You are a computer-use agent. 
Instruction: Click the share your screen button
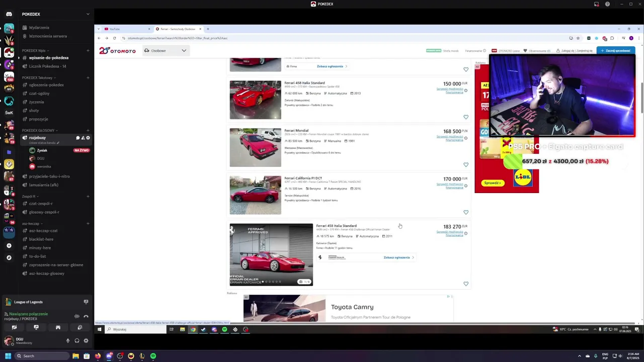point(36,327)
